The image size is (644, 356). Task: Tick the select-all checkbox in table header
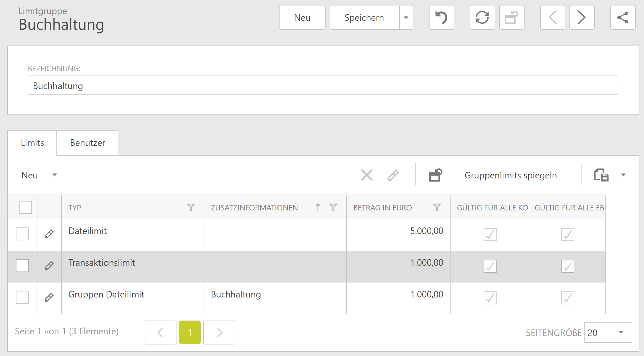pos(25,207)
